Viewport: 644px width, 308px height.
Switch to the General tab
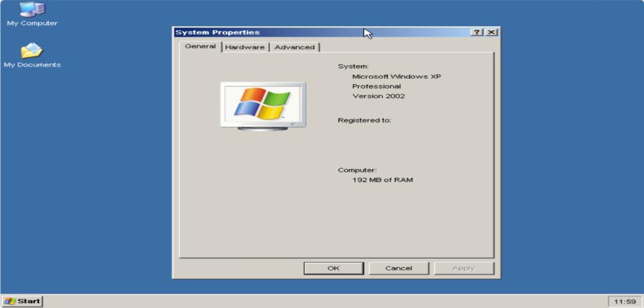tap(201, 46)
